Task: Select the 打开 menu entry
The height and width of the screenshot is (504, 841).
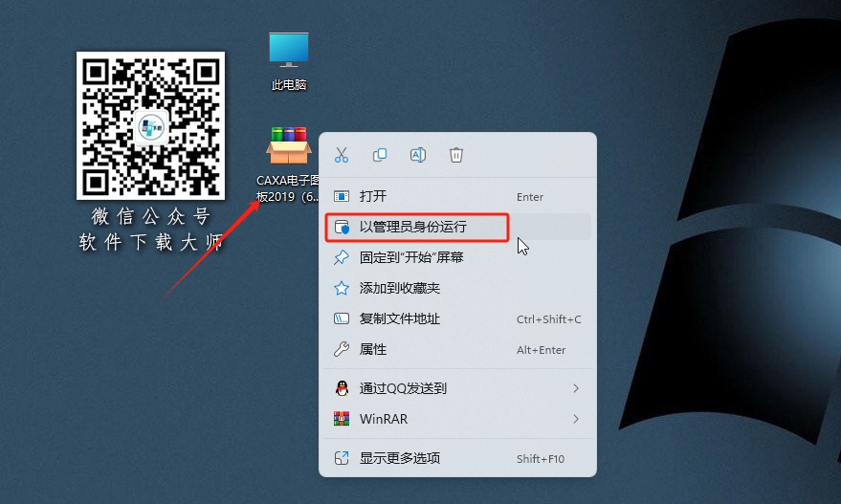Action: 457,196
